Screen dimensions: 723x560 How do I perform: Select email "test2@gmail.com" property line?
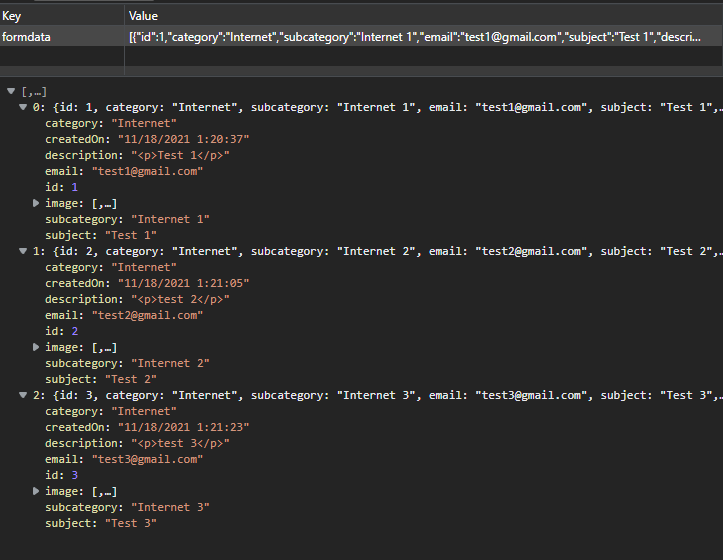[124, 315]
